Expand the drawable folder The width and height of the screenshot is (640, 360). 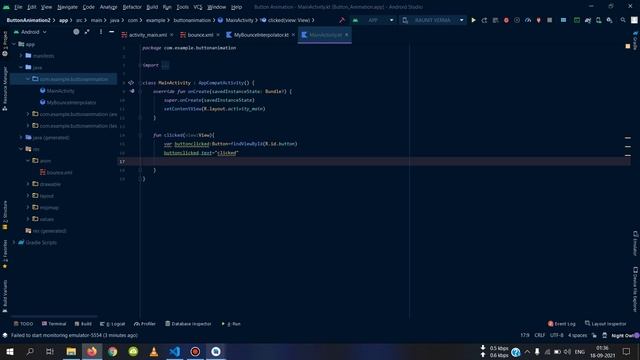coord(28,184)
